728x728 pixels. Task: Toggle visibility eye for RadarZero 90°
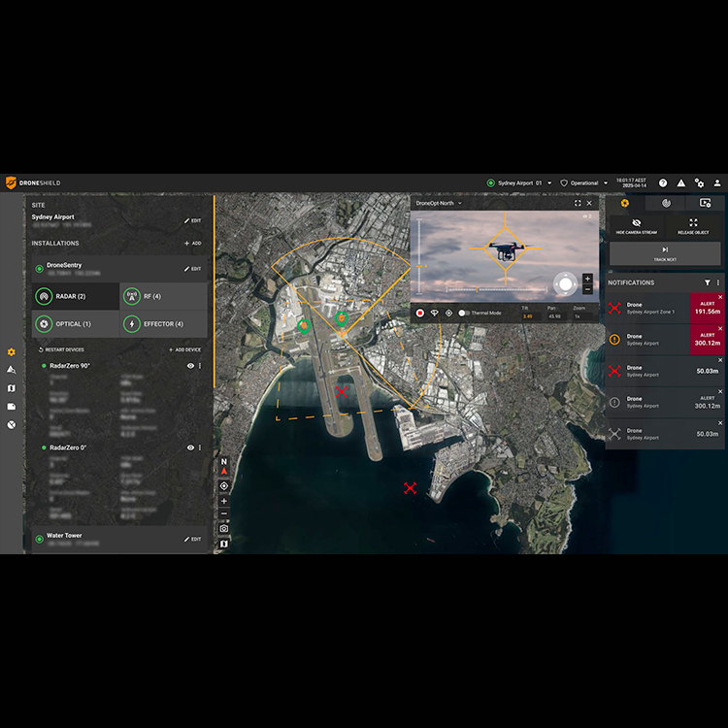pyautogui.click(x=190, y=366)
